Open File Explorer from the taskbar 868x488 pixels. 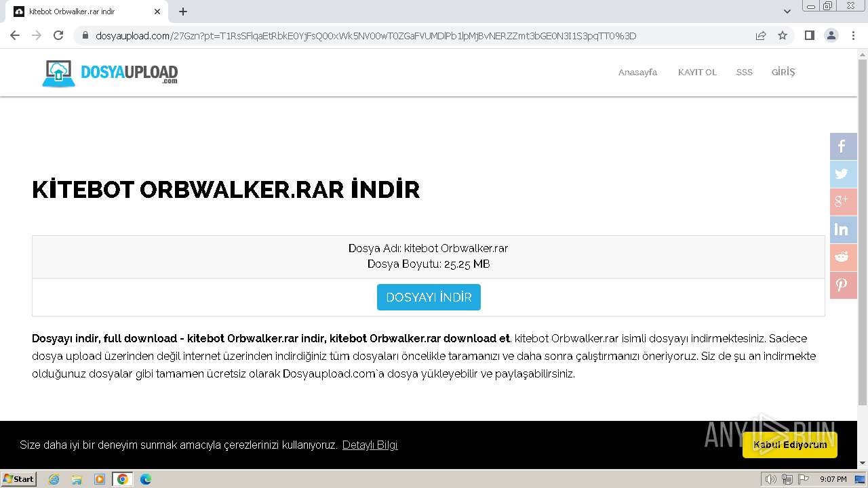[x=77, y=479]
